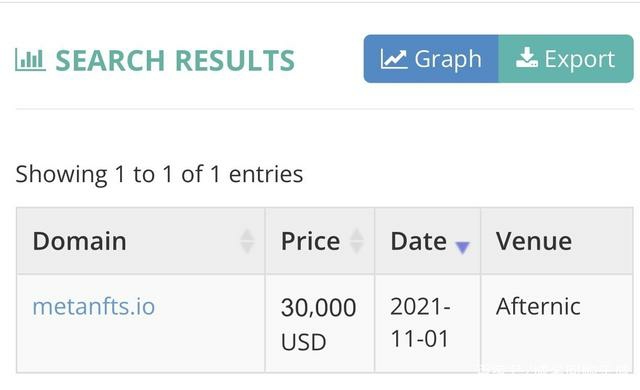Click the 30,000 price amount
Image resolution: width=640 pixels, height=390 pixels.
[318, 308]
